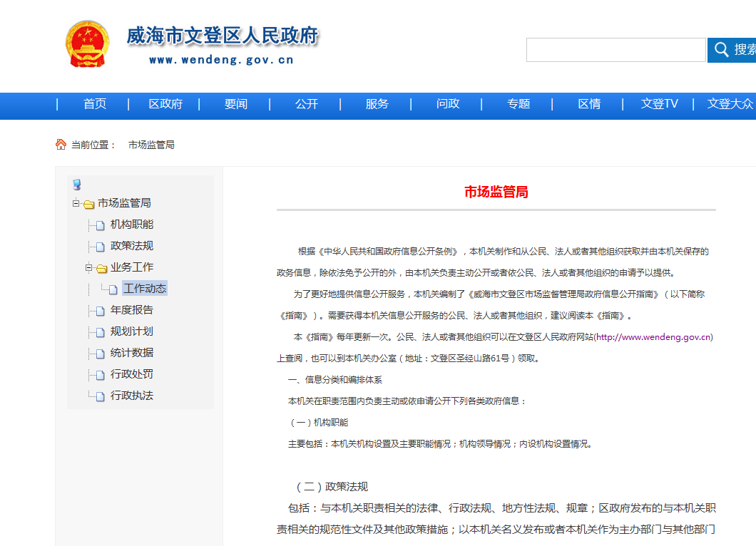Collapse the 市场监管局 tree node
This screenshot has height=546, width=756.
click(x=76, y=203)
